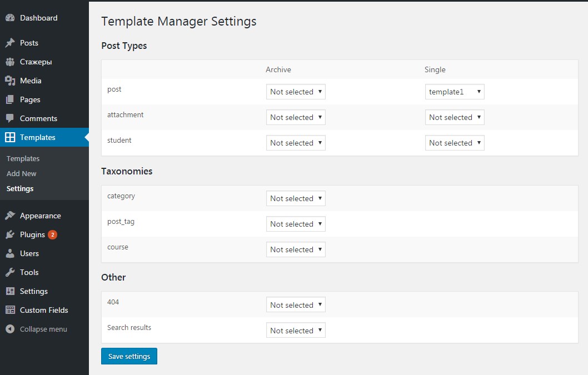Click the Media icon in sidebar
Screen dimensions: 588x375
pyautogui.click(x=10, y=81)
